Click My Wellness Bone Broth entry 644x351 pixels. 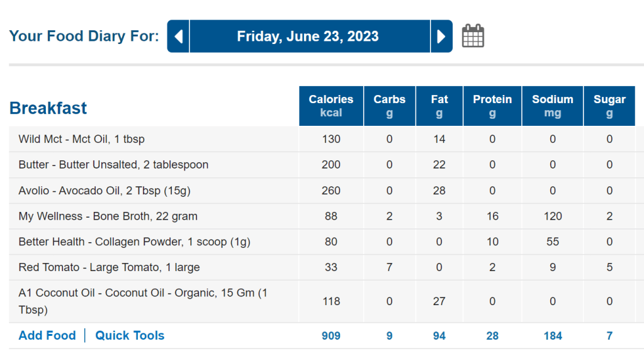(108, 216)
